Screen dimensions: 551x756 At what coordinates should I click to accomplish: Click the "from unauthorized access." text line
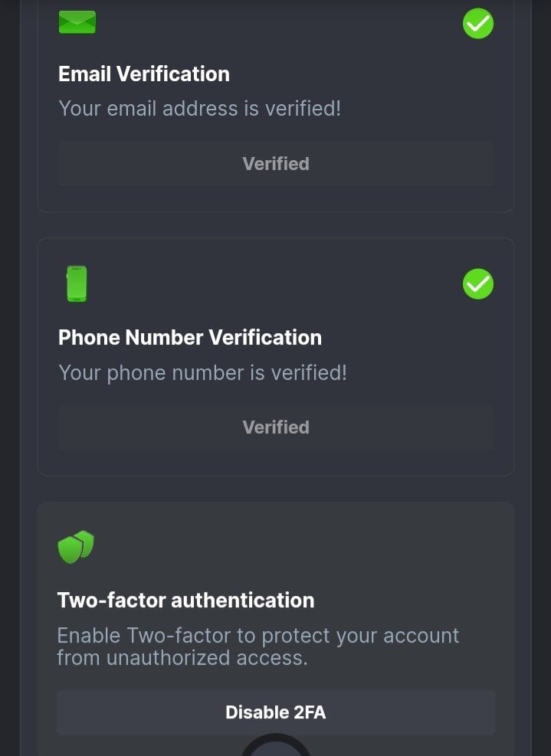pos(182,658)
